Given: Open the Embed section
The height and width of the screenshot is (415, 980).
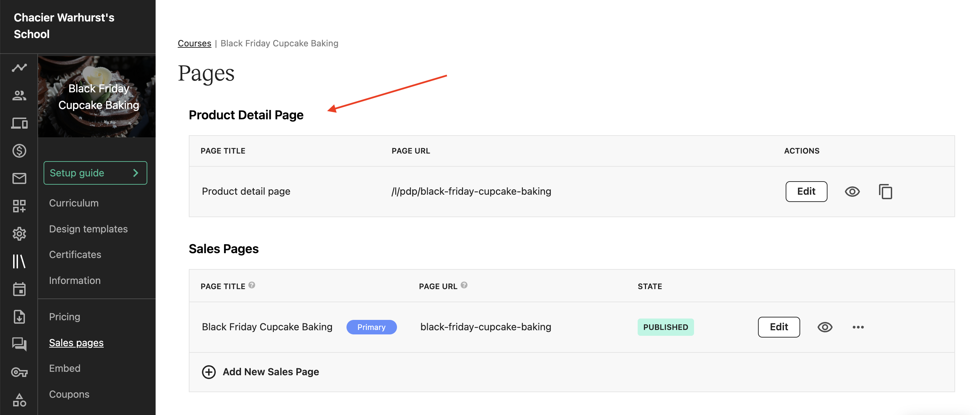Looking at the screenshot, I should (65, 368).
